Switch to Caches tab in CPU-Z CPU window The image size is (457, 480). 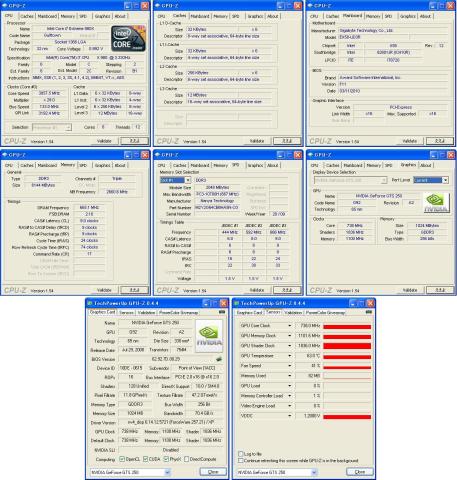[27, 16]
